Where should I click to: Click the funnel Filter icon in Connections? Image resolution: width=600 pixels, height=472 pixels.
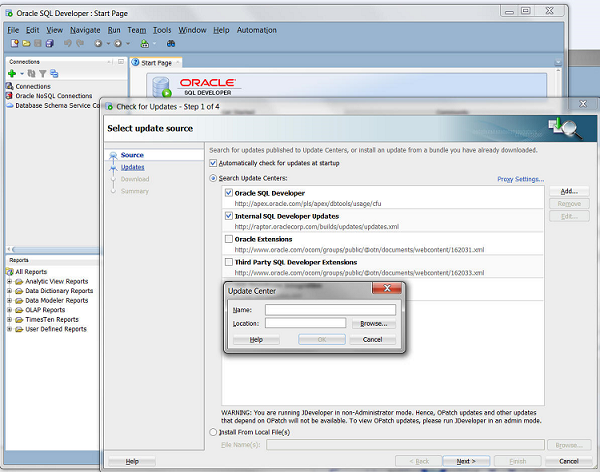(x=42, y=73)
